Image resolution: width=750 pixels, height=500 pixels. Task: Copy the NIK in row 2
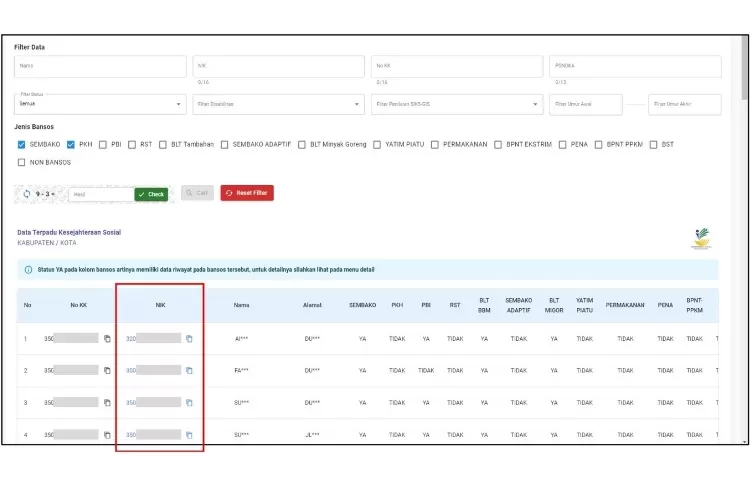pyautogui.click(x=189, y=370)
